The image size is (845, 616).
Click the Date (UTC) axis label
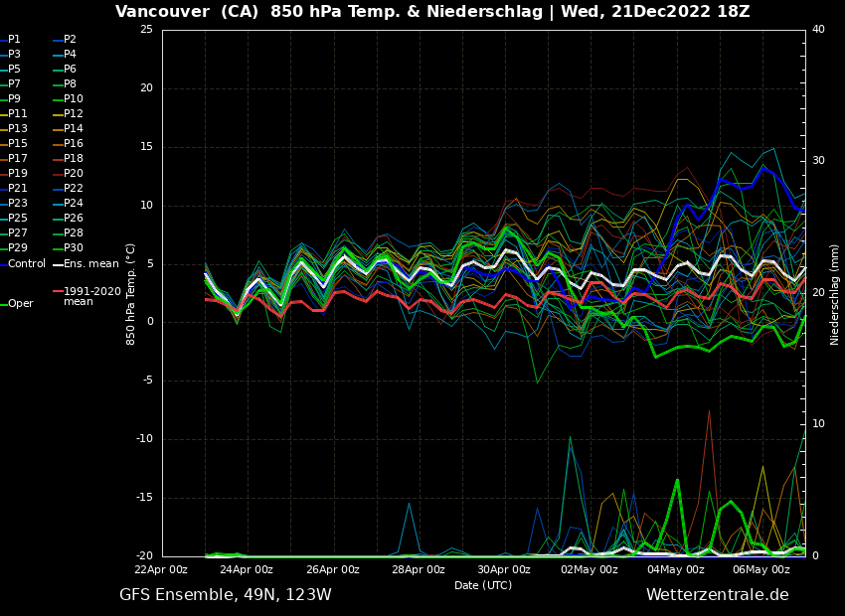483,585
